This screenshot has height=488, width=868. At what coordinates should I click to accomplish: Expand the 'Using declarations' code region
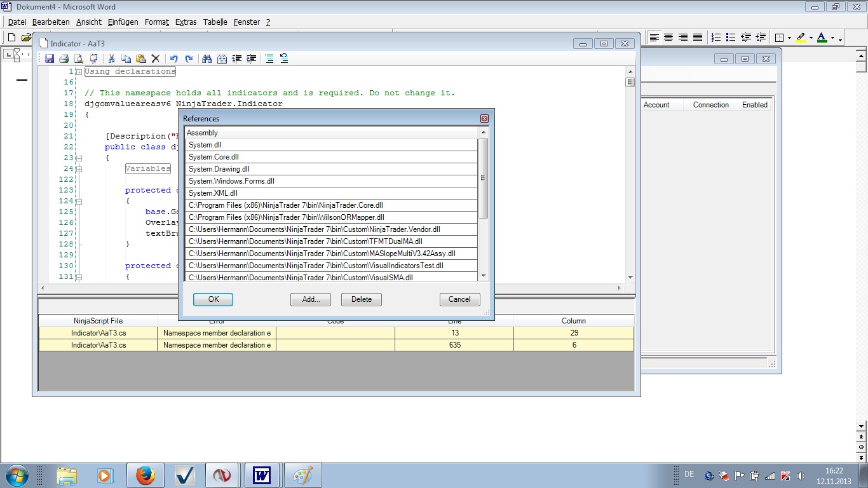tap(79, 72)
